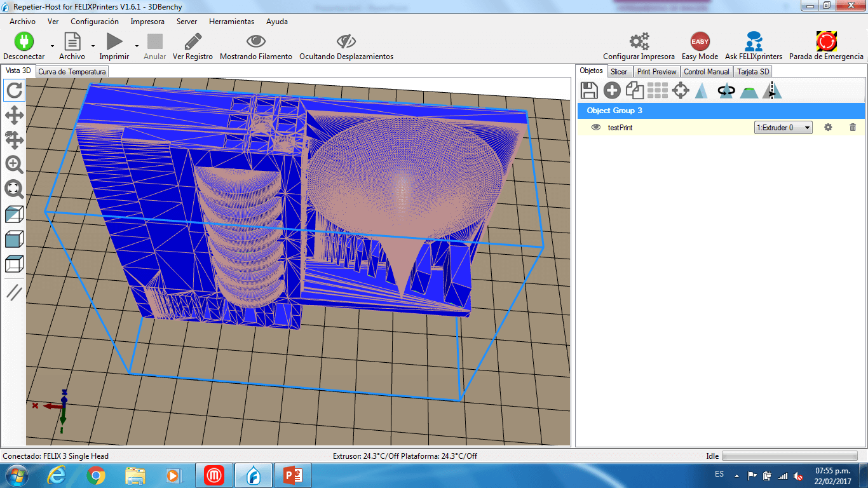Select the move object tool
This screenshot has height=488, width=868.
14,139
